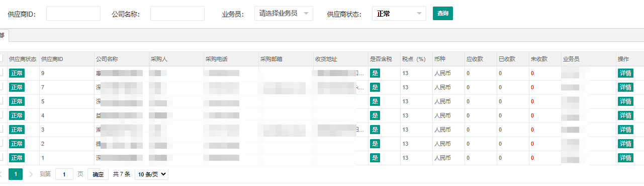Viewport: 644px width, 186px height.
Task: Click the 采购邮箱 column header
Action: [286, 59]
